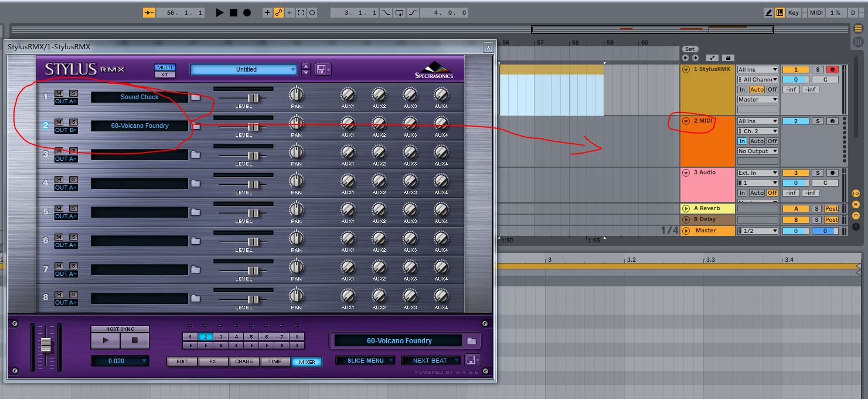Toggle the Punch-In switch icon
The width and height of the screenshot is (868, 399).
click(x=386, y=12)
